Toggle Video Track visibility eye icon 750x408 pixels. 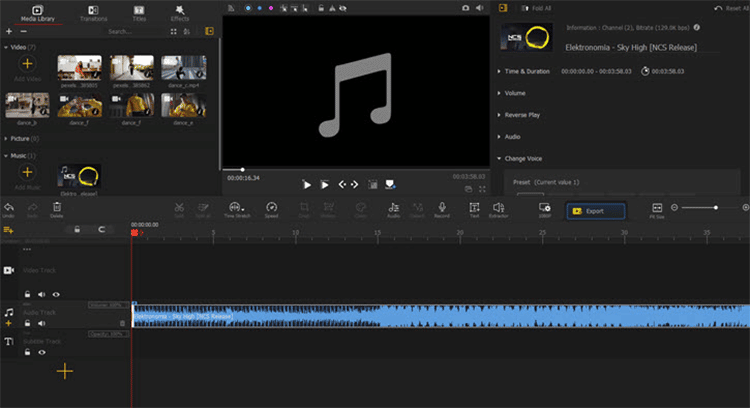point(56,295)
